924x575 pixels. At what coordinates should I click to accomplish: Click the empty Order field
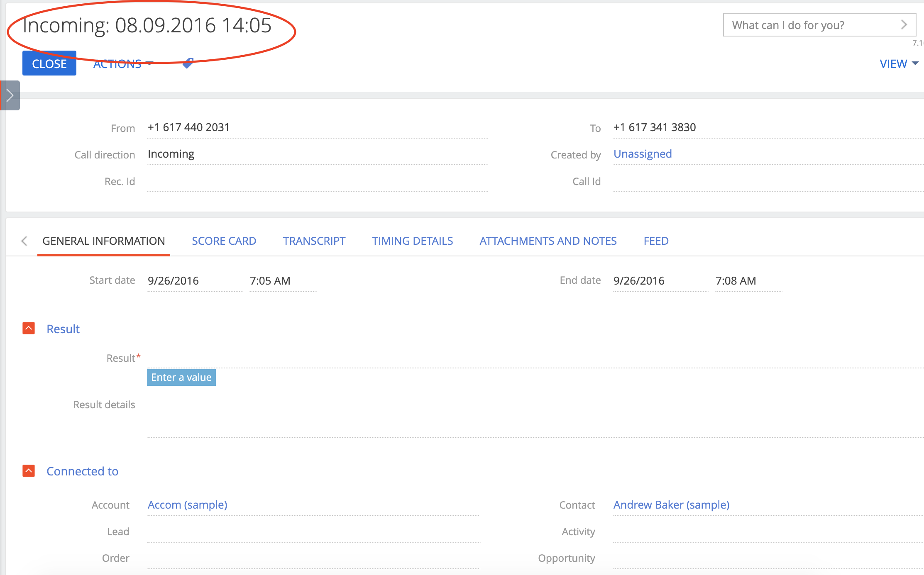point(314,558)
